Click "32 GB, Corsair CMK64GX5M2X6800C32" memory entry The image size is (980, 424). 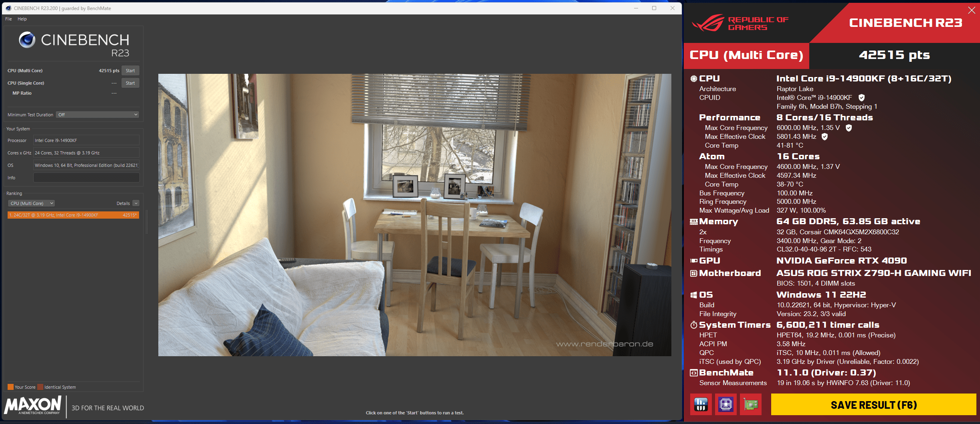click(x=838, y=232)
